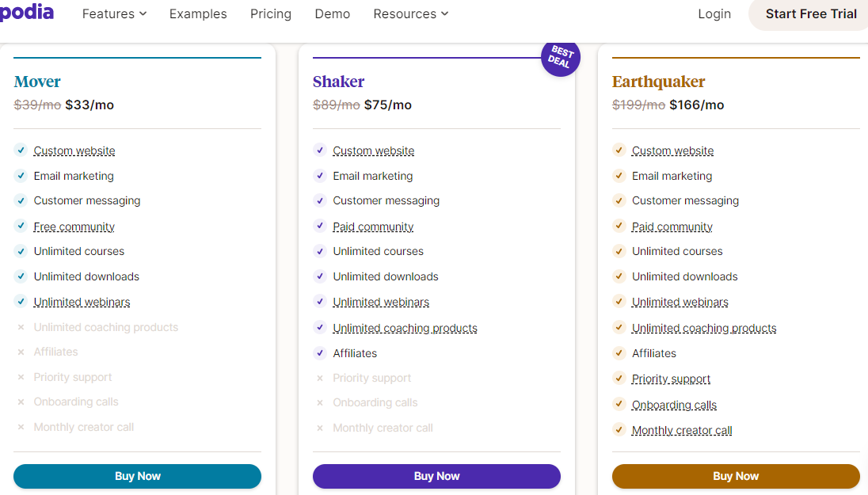Click checkmark beside Earthquaker Priority support
This screenshot has width=868, height=495.
coord(619,378)
